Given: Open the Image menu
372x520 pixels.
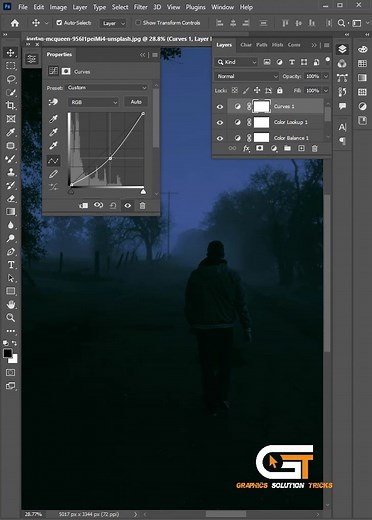Looking at the screenshot, I should coord(58,7).
